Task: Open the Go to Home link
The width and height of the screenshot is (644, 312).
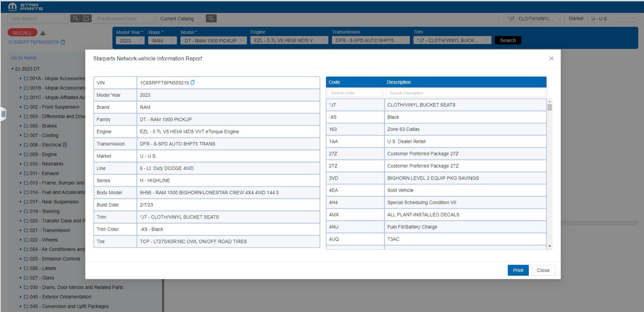Action: point(24,58)
